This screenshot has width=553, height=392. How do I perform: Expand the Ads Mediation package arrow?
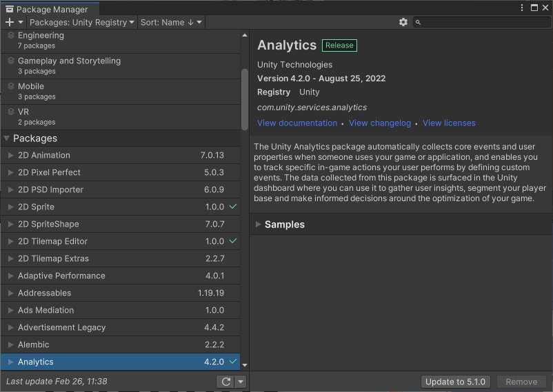[x=10, y=310]
